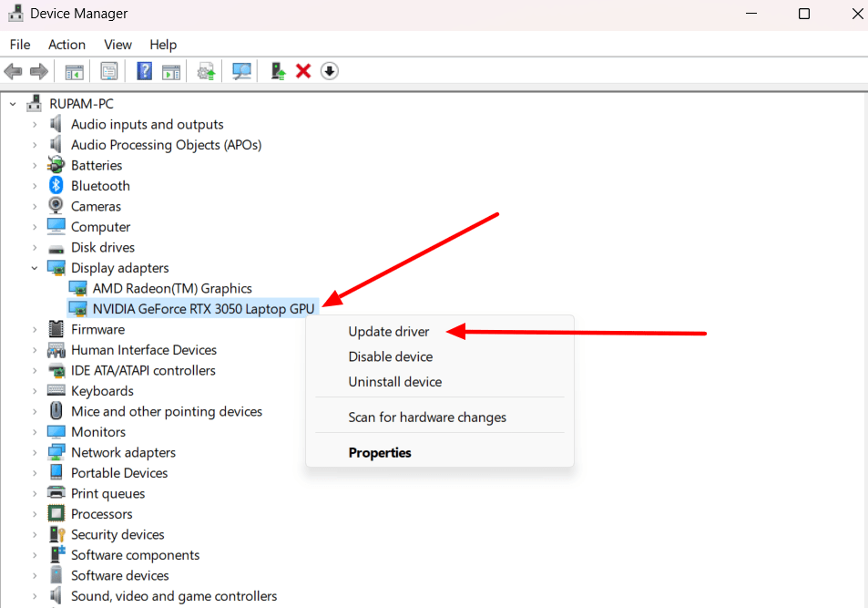Click the Network adapters icon
This screenshot has width=868, height=608.
tap(56, 452)
